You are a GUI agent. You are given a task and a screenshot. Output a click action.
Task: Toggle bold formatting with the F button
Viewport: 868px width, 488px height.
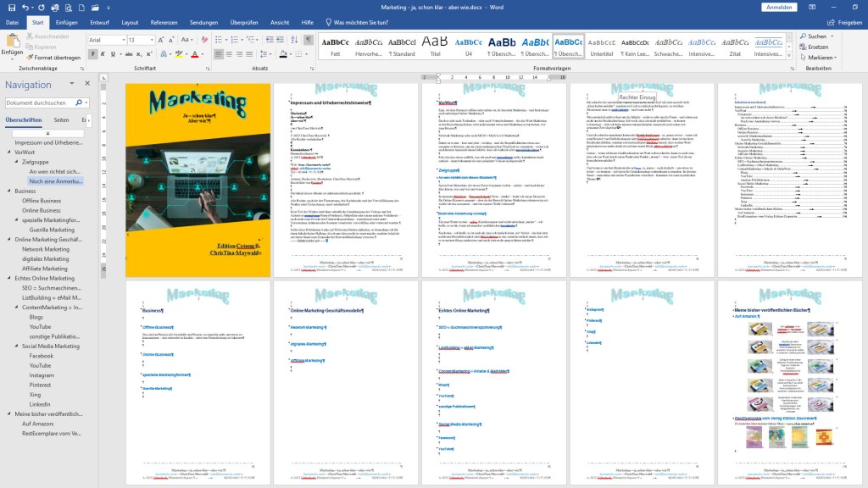(x=93, y=54)
